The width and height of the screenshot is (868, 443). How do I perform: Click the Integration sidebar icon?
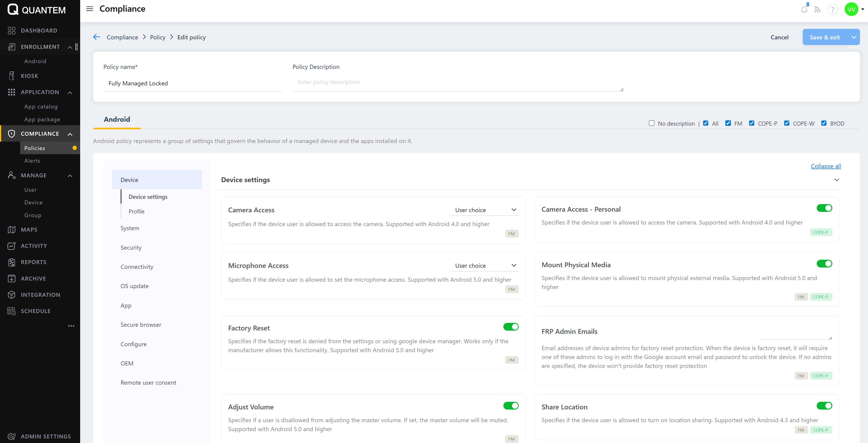point(11,294)
